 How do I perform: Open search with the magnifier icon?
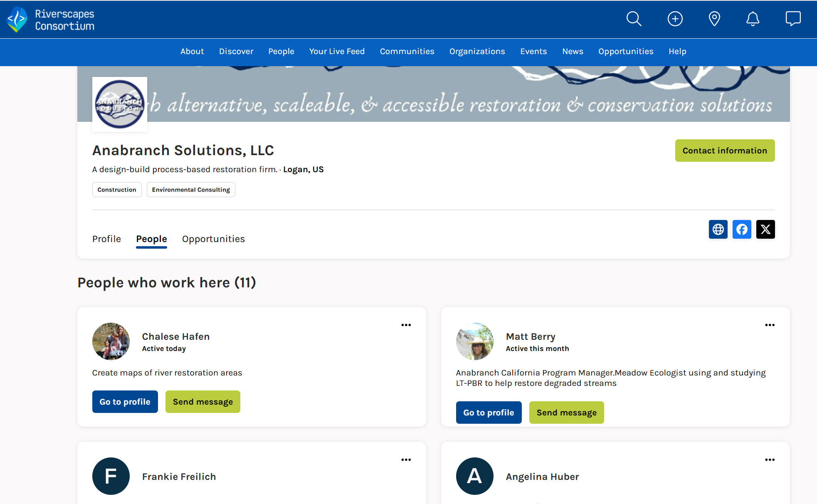[x=634, y=19]
